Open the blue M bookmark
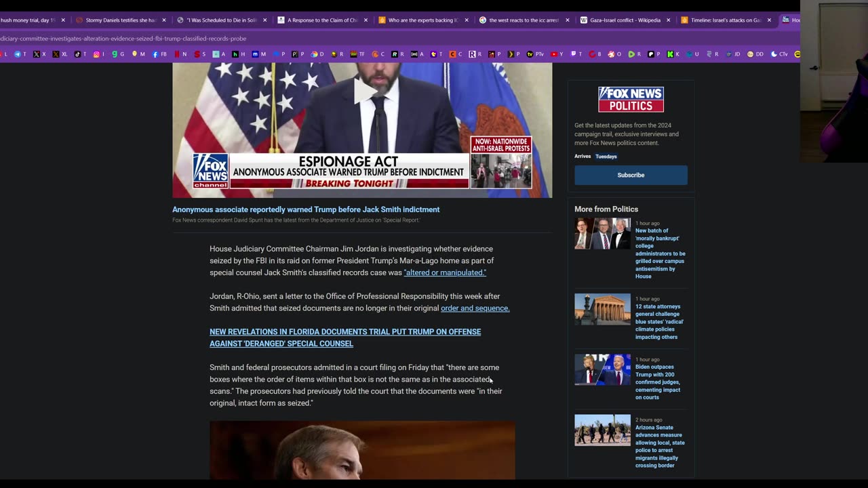The height and width of the screenshot is (488, 868). (x=259, y=54)
